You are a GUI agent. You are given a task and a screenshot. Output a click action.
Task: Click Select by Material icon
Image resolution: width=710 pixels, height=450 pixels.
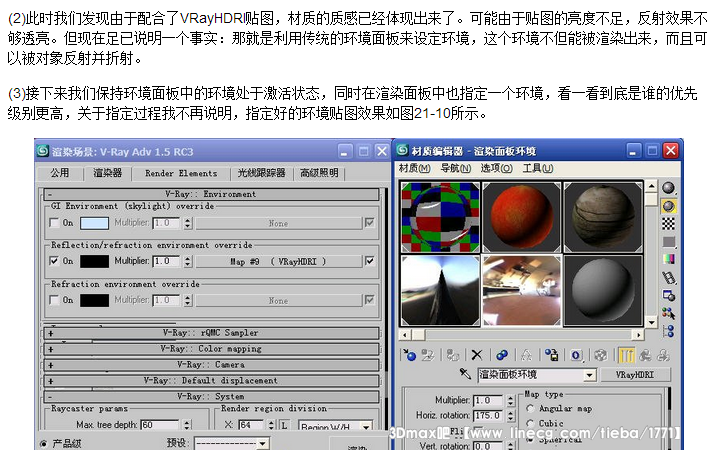[668, 313]
